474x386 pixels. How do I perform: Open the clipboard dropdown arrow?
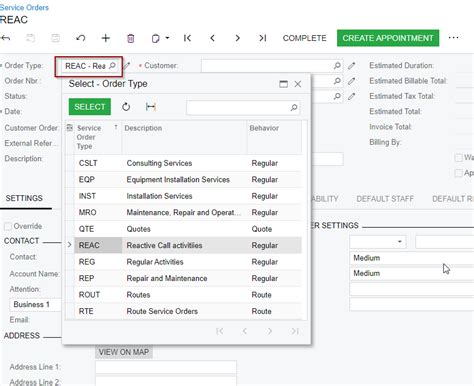click(x=167, y=38)
